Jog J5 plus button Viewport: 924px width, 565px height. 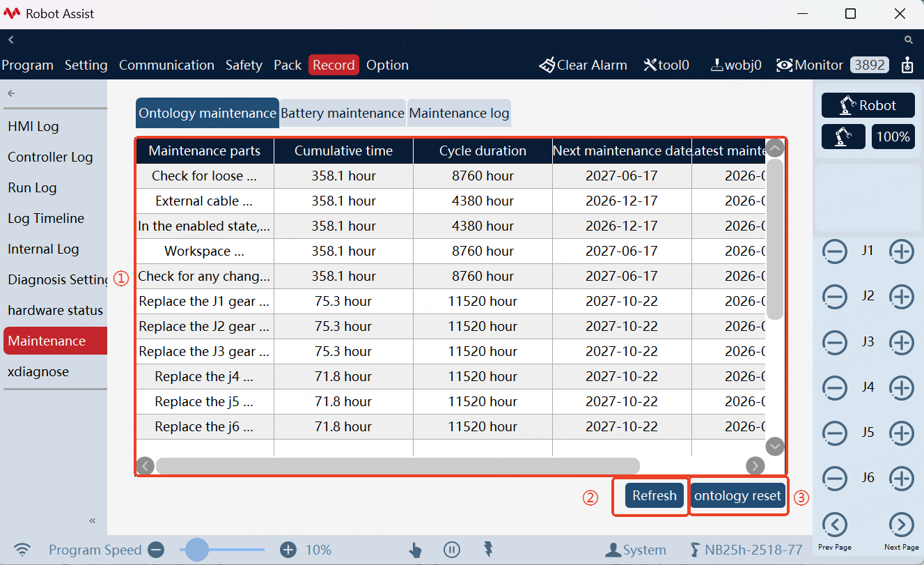[x=902, y=433]
